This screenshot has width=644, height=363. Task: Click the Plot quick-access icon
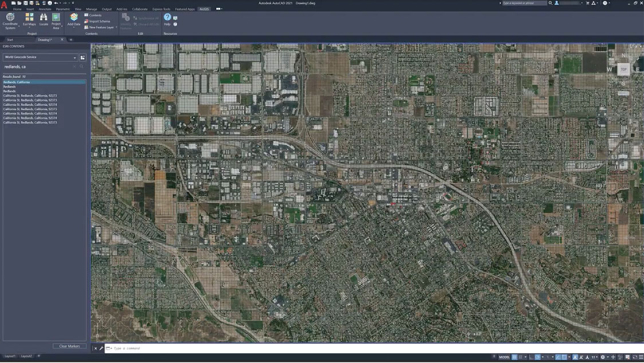50,3
